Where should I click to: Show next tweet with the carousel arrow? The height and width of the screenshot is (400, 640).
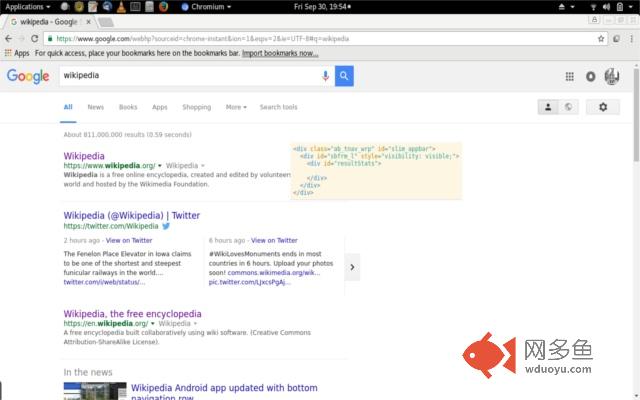(x=352, y=267)
